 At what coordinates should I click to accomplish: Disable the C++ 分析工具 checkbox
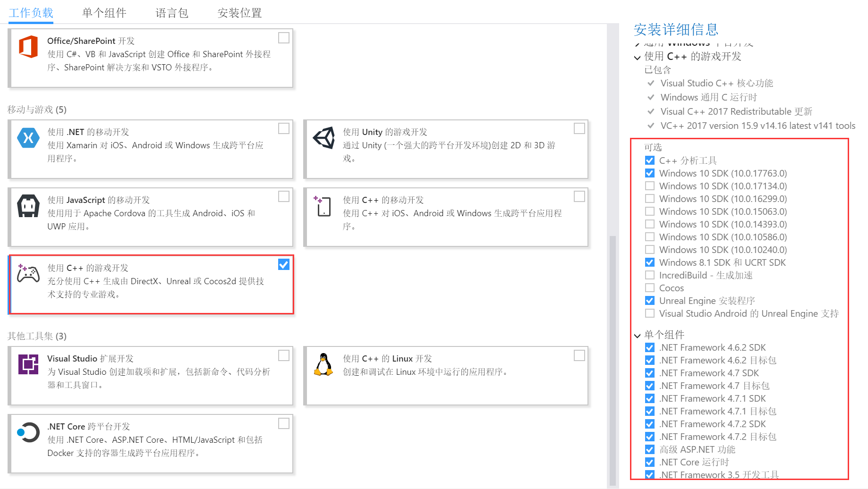click(x=650, y=160)
